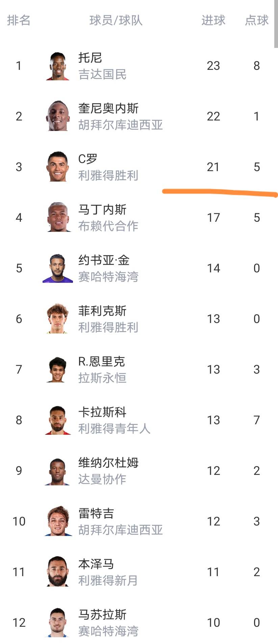Open team link 吉达国民

click(x=102, y=74)
